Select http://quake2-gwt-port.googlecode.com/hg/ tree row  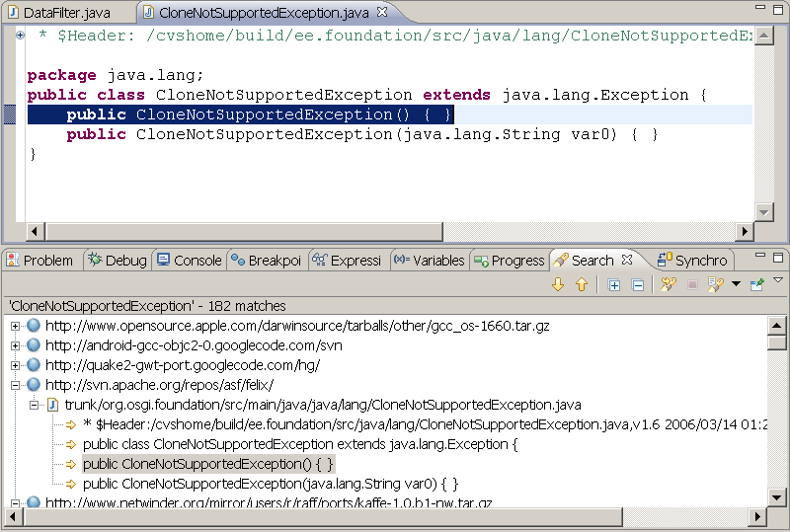(x=183, y=365)
